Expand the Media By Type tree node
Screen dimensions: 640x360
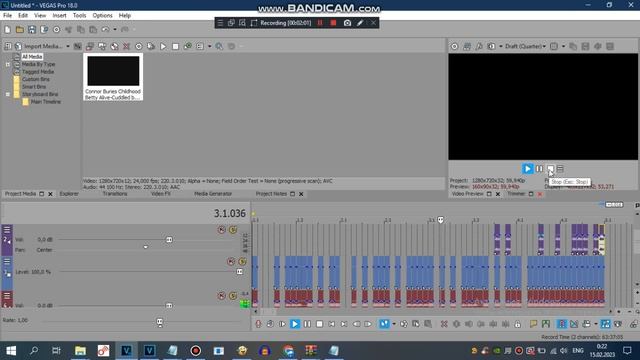(8, 64)
